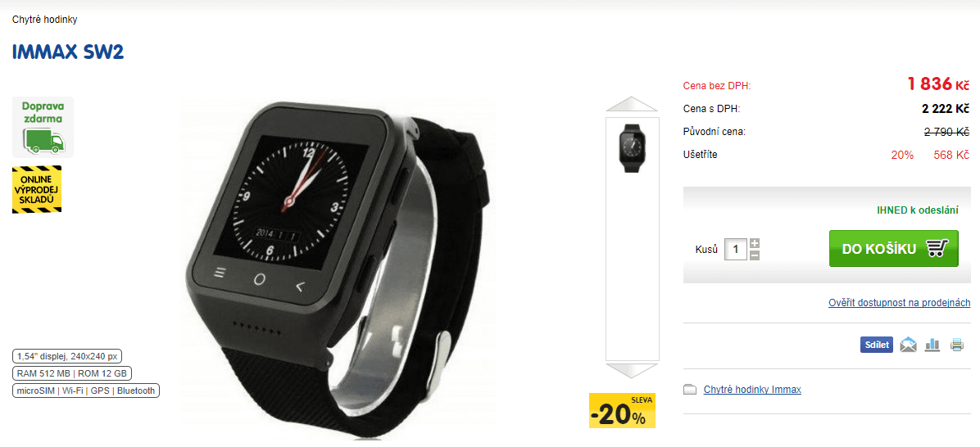
Task: Send product by email envelope icon
Action: pyautogui.click(x=908, y=345)
